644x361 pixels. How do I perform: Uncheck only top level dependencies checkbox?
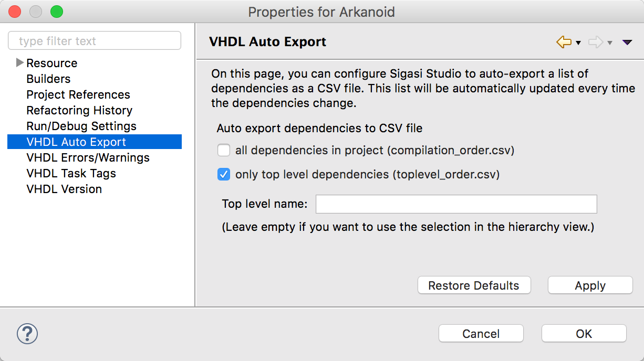pos(224,175)
